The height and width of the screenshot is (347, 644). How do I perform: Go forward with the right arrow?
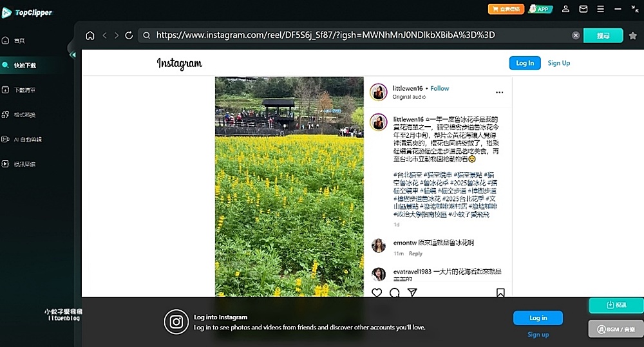(117, 35)
